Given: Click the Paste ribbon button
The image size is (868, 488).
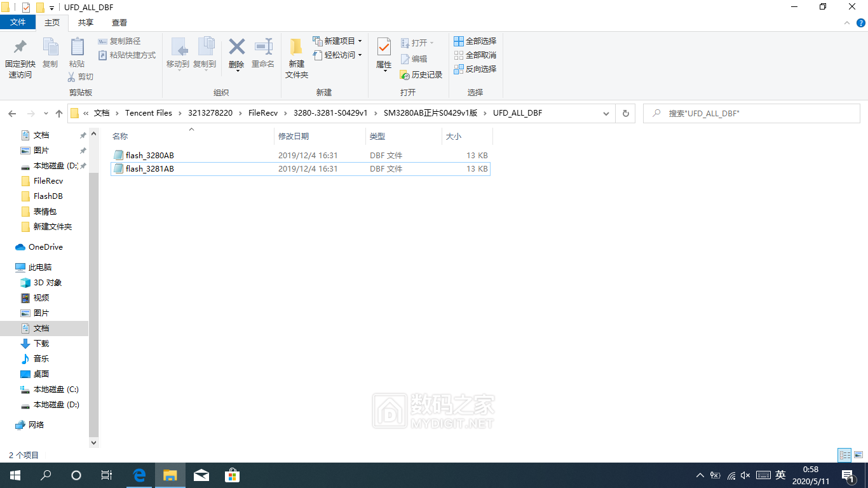Looking at the screenshot, I should (77, 53).
